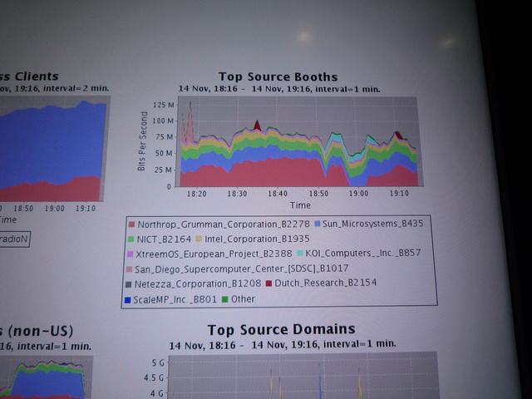This screenshot has width=532, height=399.
Task: Select legend label KOI_Computers__Inc._B857
Action: 363,253
